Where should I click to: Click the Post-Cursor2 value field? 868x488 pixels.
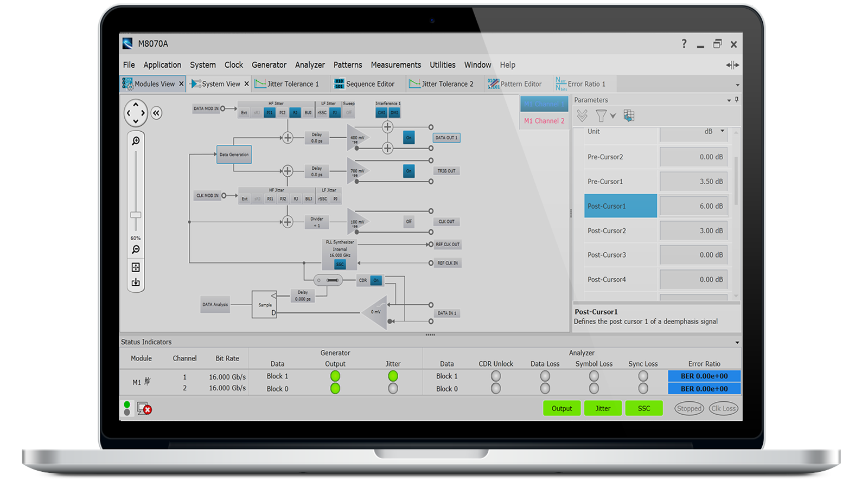693,230
